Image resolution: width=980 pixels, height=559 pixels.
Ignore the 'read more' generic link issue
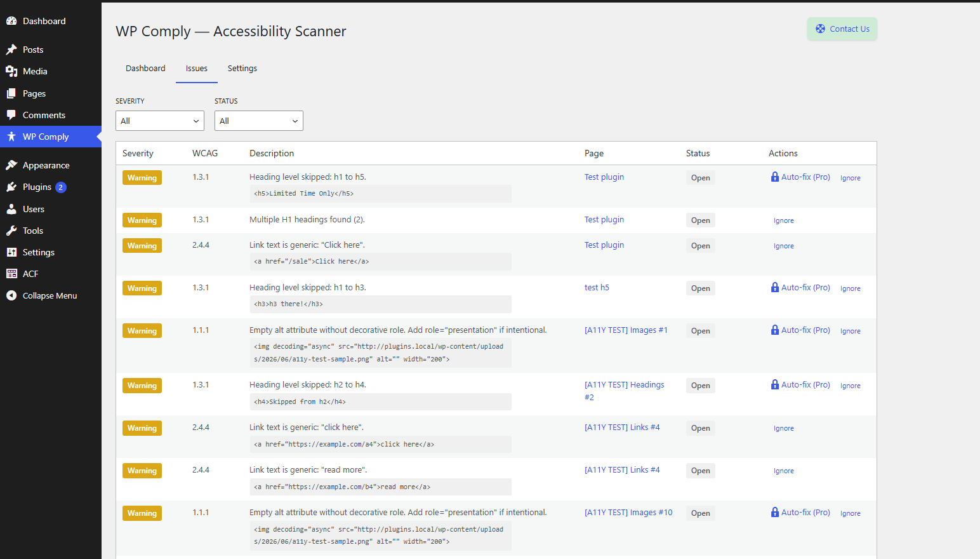pos(784,471)
